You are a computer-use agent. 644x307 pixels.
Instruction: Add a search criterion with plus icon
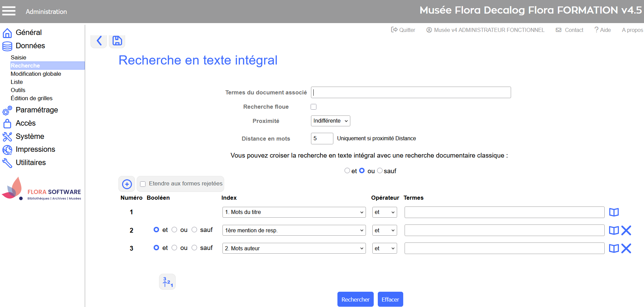(x=127, y=184)
